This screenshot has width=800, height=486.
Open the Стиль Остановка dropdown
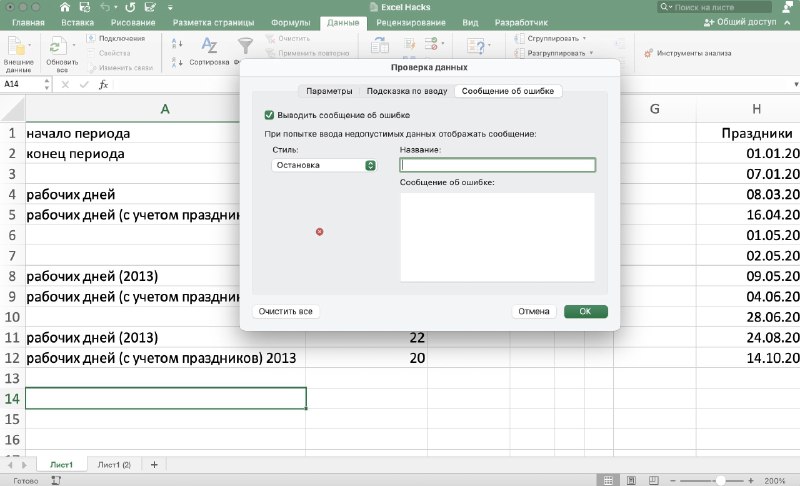[324, 165]
